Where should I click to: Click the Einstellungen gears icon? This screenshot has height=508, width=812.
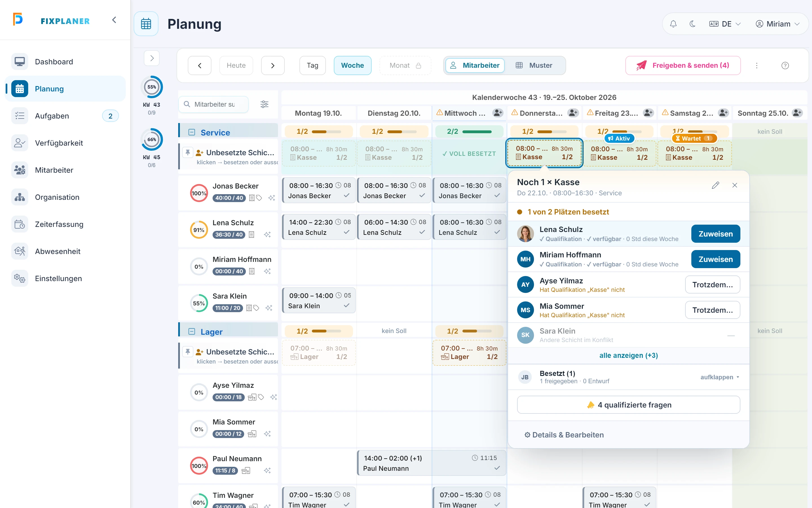[x=19, y=279]
